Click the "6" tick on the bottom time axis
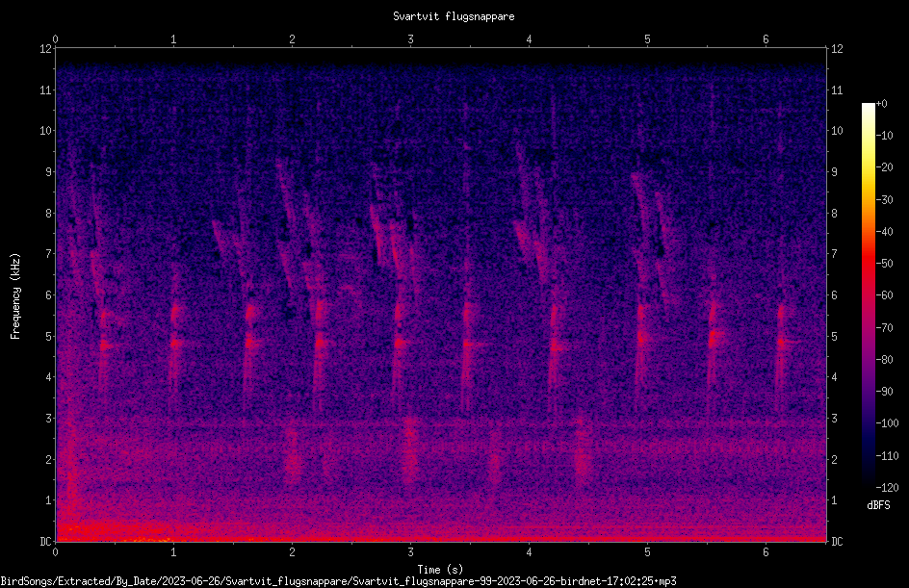Viewport: 909px width, 588px height. 766,552
